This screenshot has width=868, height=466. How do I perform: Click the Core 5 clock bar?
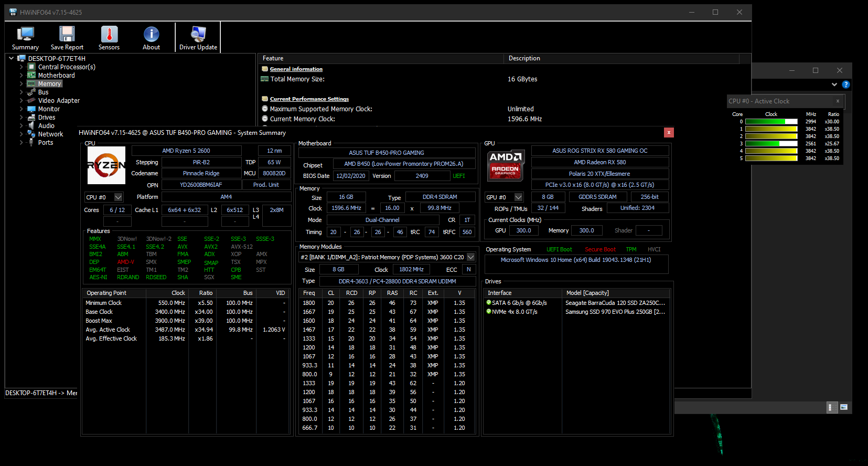771,158
